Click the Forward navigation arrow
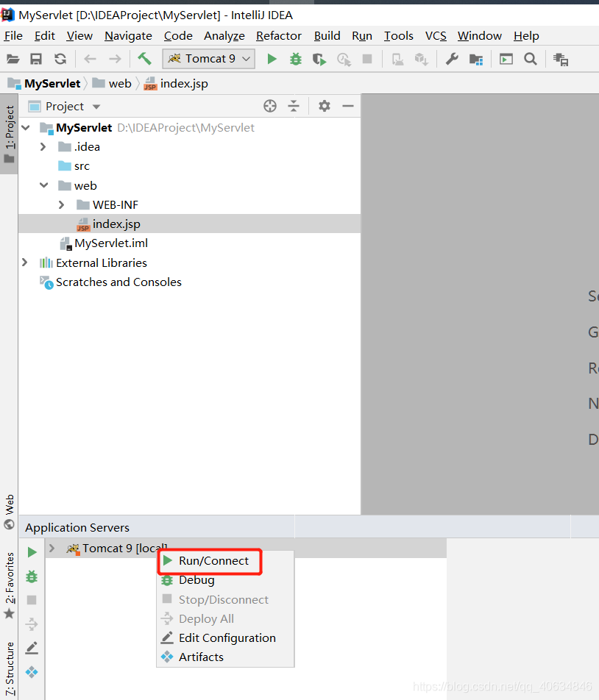The width and height of the screenshot is (599, 700). pos(116,59)
